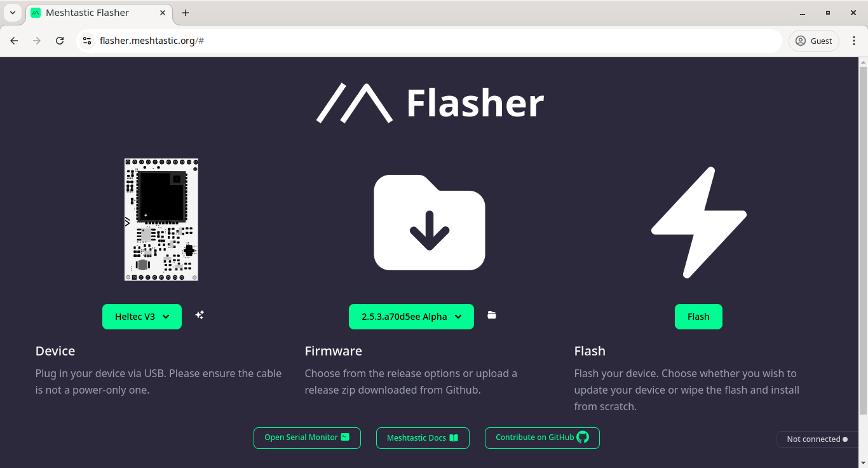Click the firmware download folder graphic
868x468 pixels.
coord(429,221)
